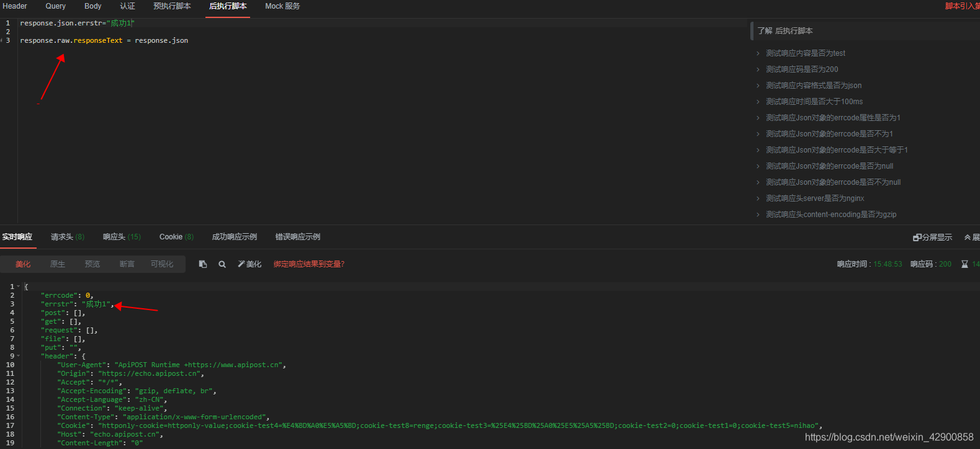Select the 美化 response view mode
The image size is (980, 449).
pos(23,264)
